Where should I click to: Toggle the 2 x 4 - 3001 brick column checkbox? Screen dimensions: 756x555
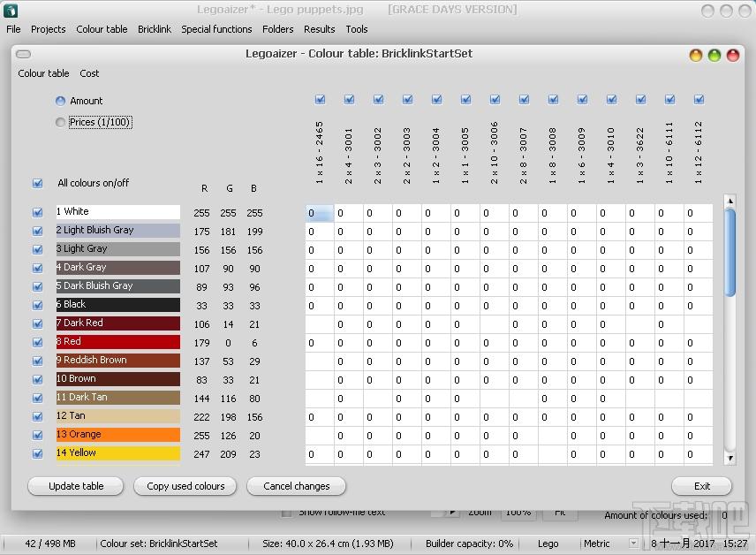(x=350, y=99)
